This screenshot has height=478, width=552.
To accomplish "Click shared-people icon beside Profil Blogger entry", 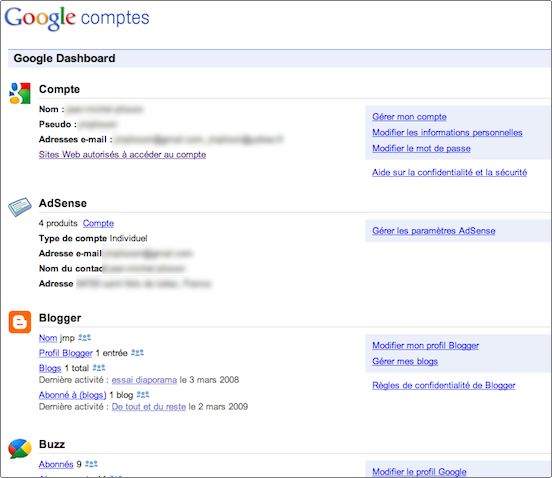I will [137, 352].
